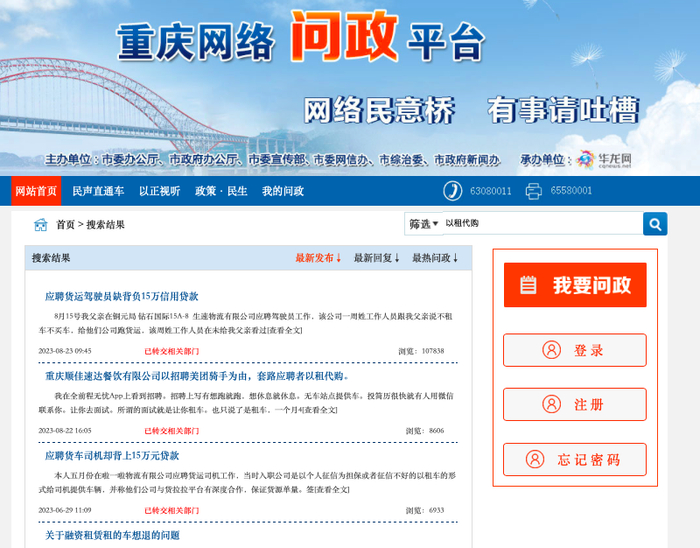Open post 关于融资租赁租的车想退的问题
Image resolution: width=700 pixels, height=548 pixels.
click(x=112, y=535)
